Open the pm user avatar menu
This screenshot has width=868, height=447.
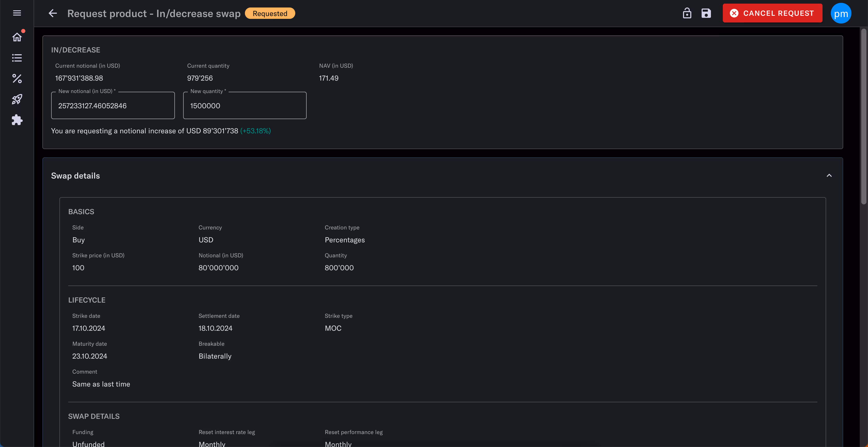pos(841,13)
